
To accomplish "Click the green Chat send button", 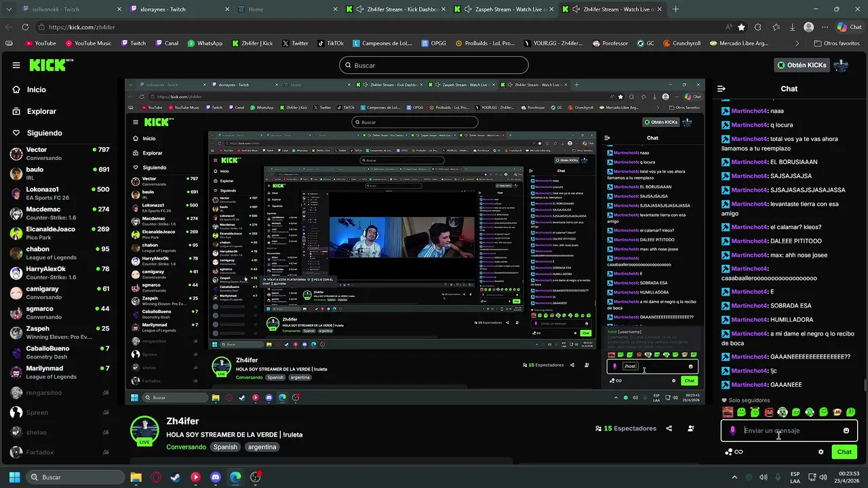I will (x=844, y=451).
